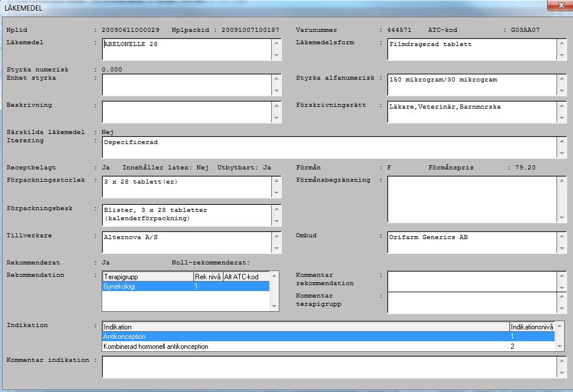This screenshot has width=573, height=392.
Task: Click the up arrow in the Styrka alfanumerisk scrollbar
Action: pyautogui.click(x=562, y=79)
